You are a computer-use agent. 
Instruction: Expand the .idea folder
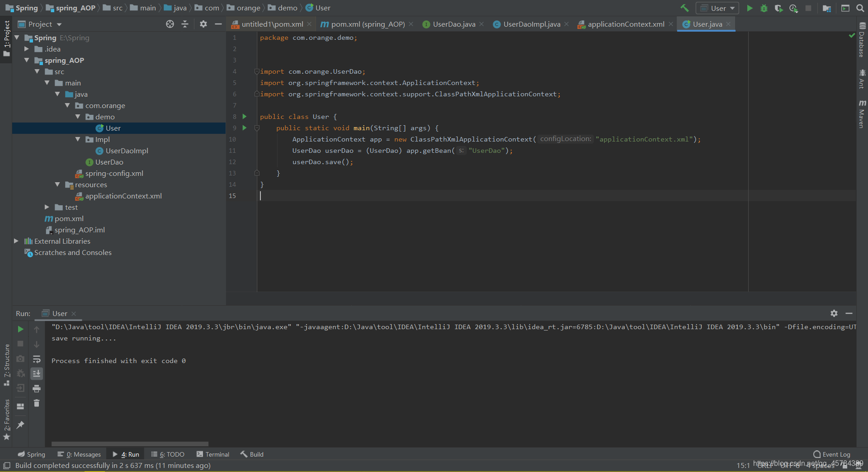point(27,49)
